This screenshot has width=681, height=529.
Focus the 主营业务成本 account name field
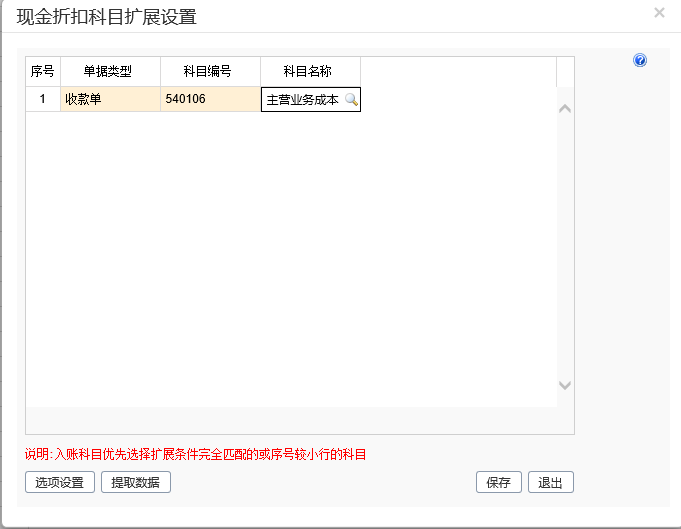pos(302,100)
